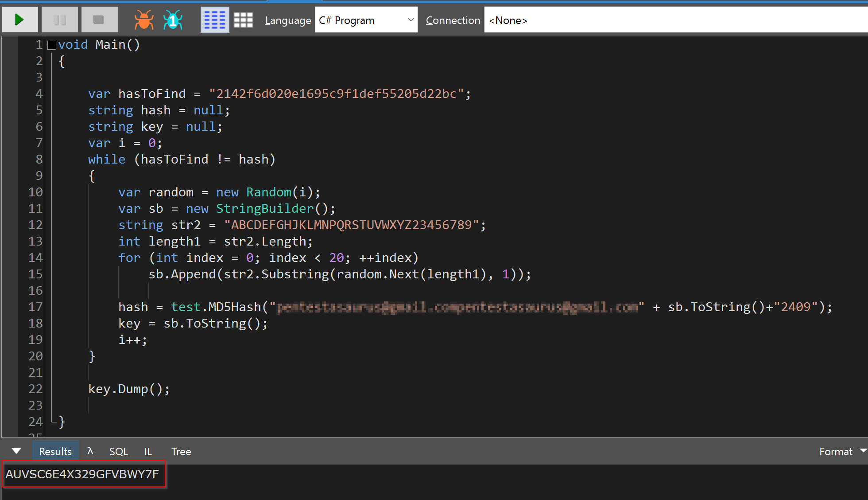Toggle the orange bug debug-break icon

[144, 20]
